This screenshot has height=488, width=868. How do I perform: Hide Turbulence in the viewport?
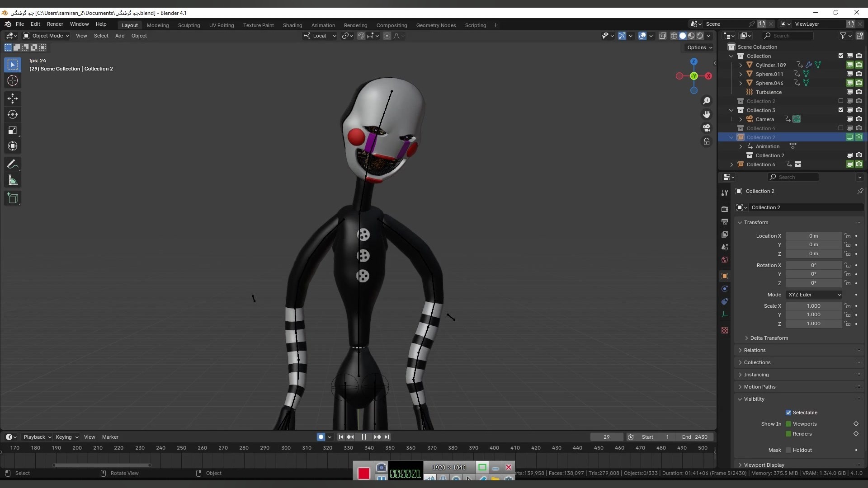tap(849, 92)
